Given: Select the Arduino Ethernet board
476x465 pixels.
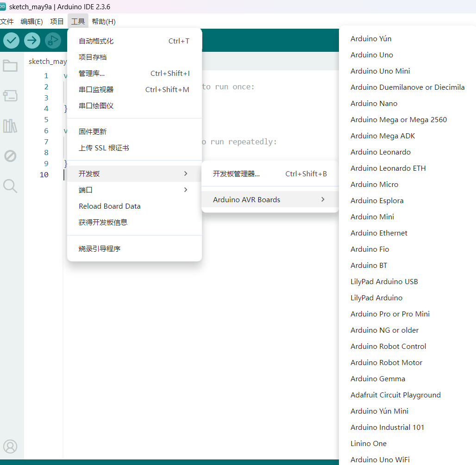Looking at the screenshot, I should point(407,233).
